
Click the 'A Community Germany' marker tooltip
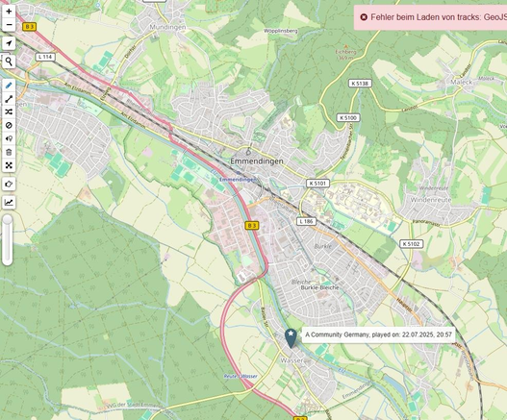pos(378,334)
